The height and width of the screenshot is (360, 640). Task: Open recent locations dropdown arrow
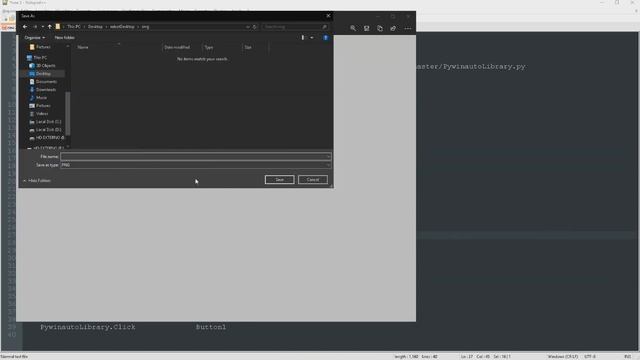tap(42, 27)
